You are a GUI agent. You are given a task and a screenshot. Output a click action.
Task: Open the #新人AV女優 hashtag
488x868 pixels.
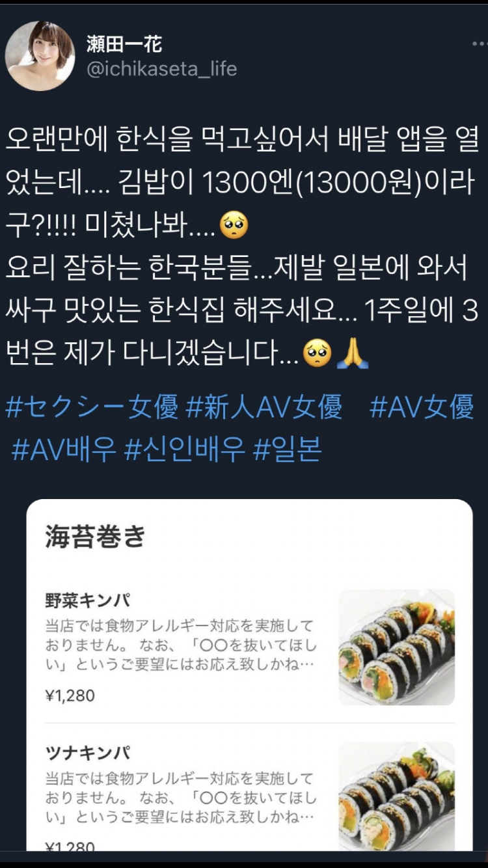point(264,407)
